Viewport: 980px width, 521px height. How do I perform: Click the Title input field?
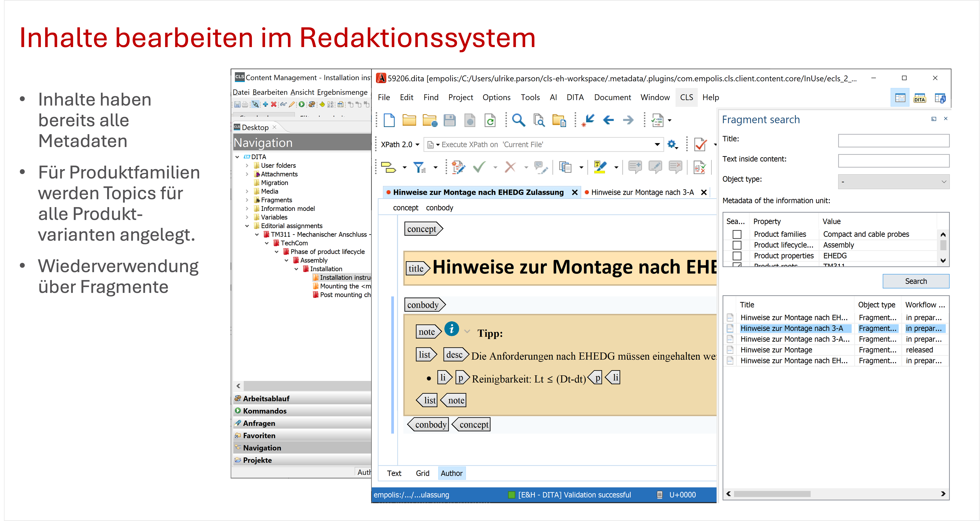click(x=893, y=141)
